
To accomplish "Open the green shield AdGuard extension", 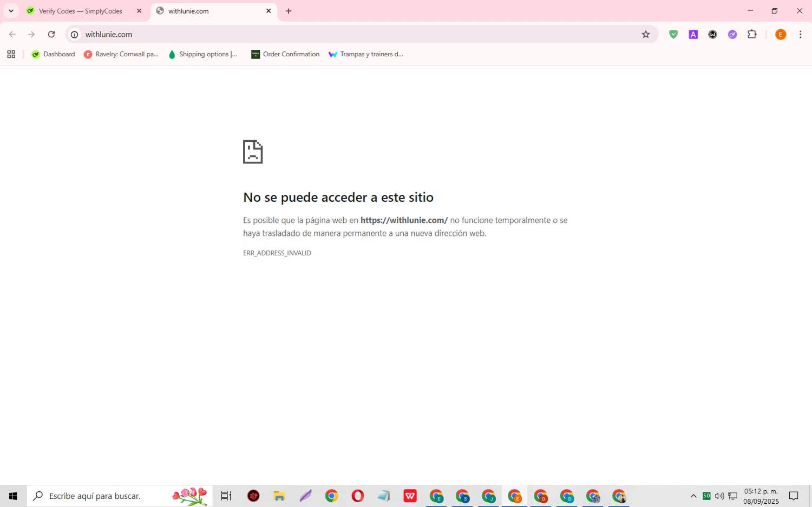I will pyautogui.click(x=673, y=34).
